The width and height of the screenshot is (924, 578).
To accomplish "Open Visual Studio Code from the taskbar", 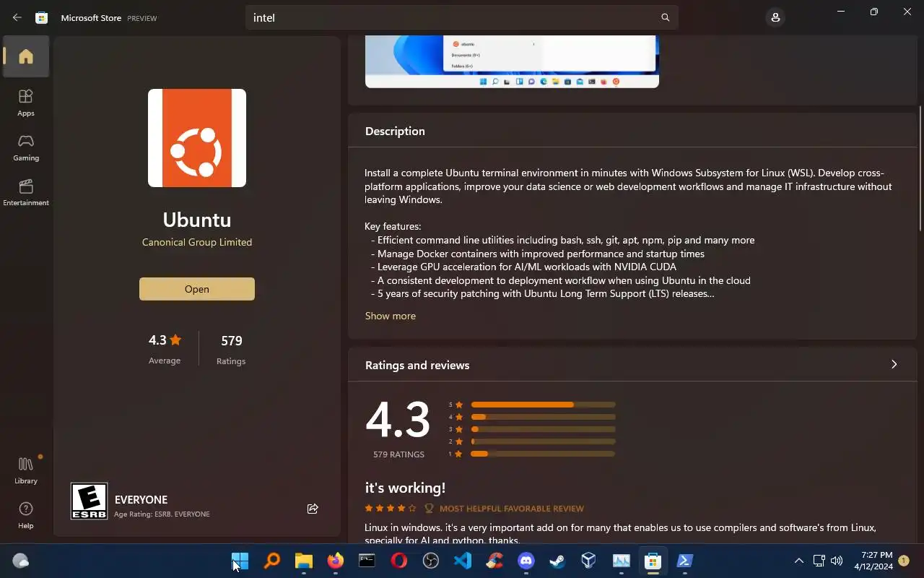I will (x=462, y=561).
